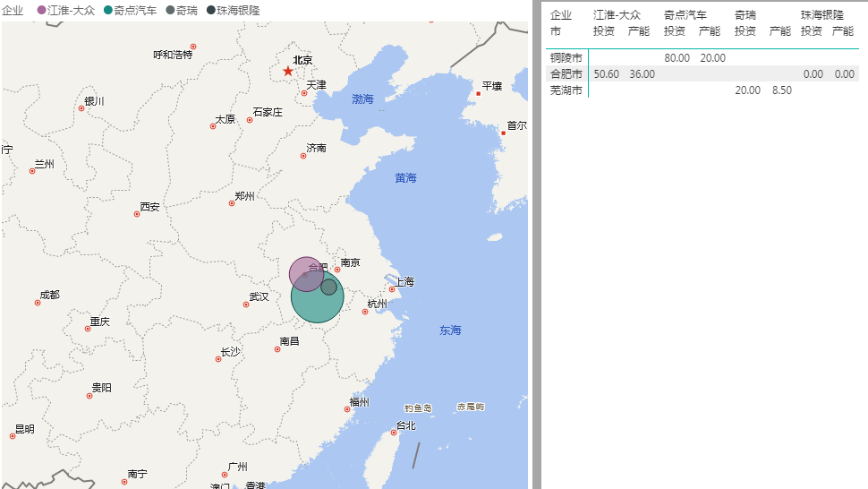Image resolution: width=868 pixels, height=489 pixels.
Task: Click the 奇瑞 column group header
Action: [745, 15]
